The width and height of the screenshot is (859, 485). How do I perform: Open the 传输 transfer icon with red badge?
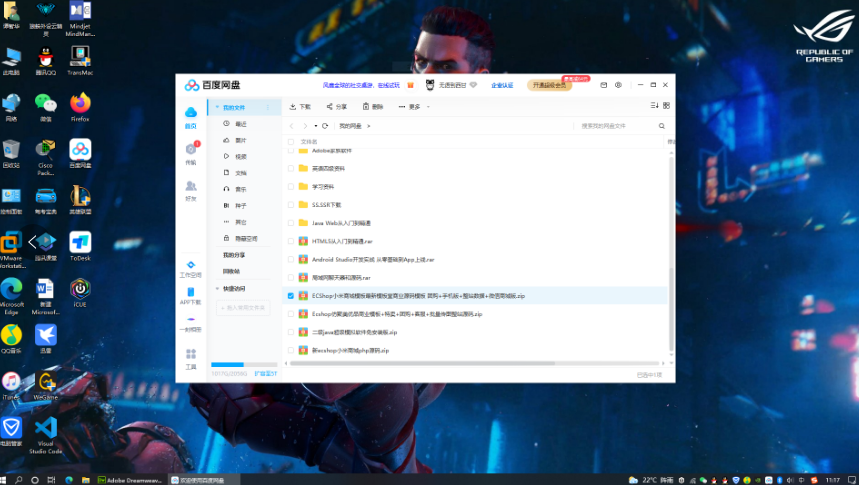[191, 149]
